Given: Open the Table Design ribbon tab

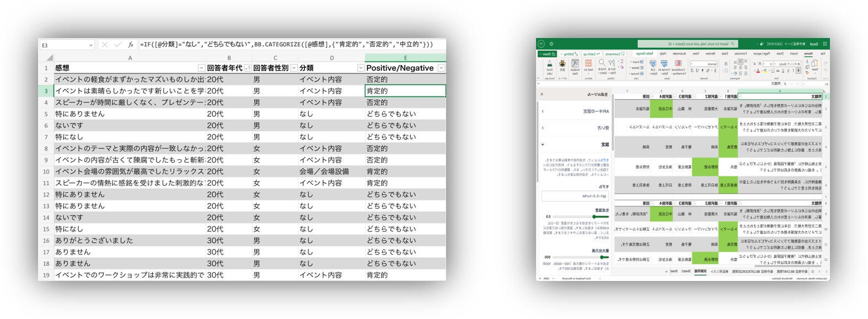Looking at the screenshot, I should 645,53.
